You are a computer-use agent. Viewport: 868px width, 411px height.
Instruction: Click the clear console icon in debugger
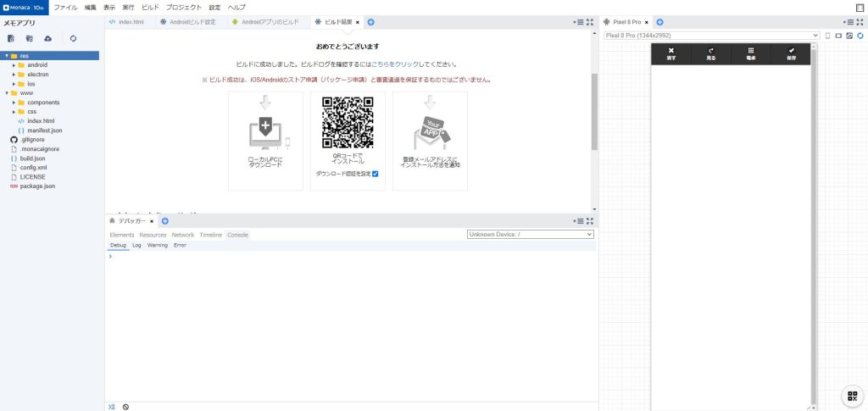pos(125,407)
